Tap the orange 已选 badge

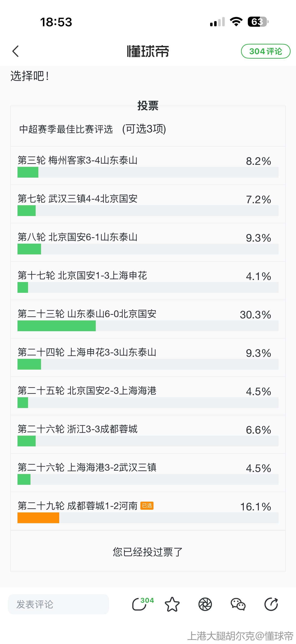[x=147, y=505]
